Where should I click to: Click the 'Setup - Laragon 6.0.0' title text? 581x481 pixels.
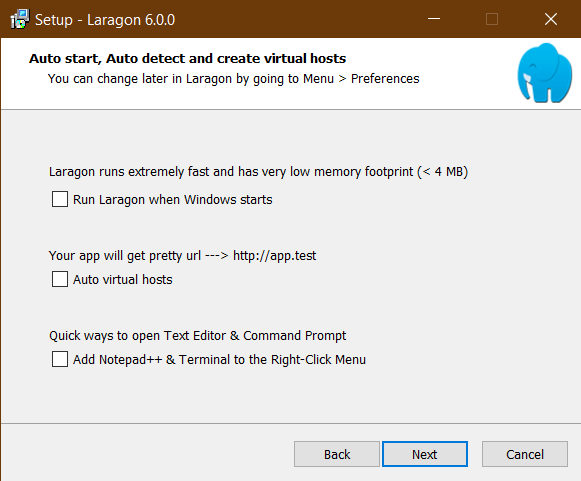105,20
